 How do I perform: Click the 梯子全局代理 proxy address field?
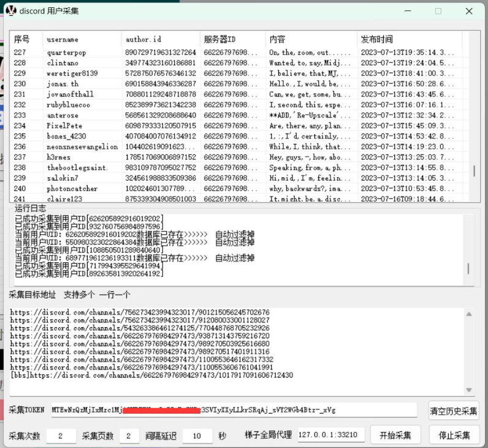(x=331, y=435)
